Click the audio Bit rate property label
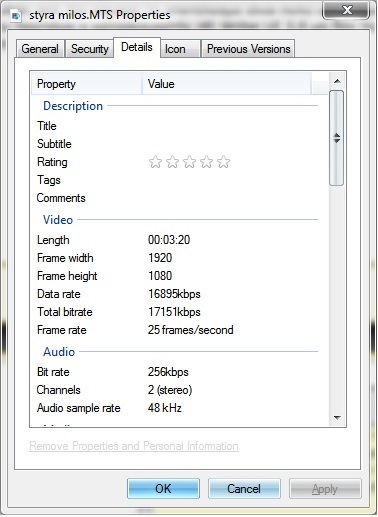 [53, 372]
